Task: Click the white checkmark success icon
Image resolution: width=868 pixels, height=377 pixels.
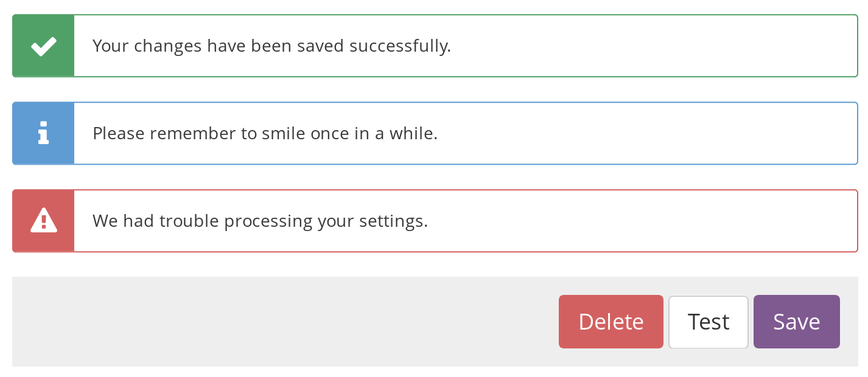Action: 44,46
